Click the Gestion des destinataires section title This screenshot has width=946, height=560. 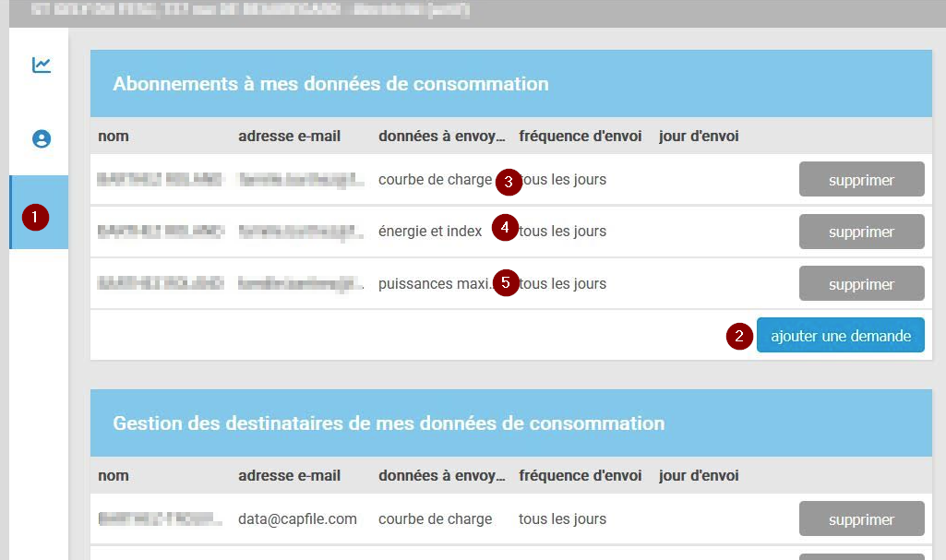pos(389,423)
